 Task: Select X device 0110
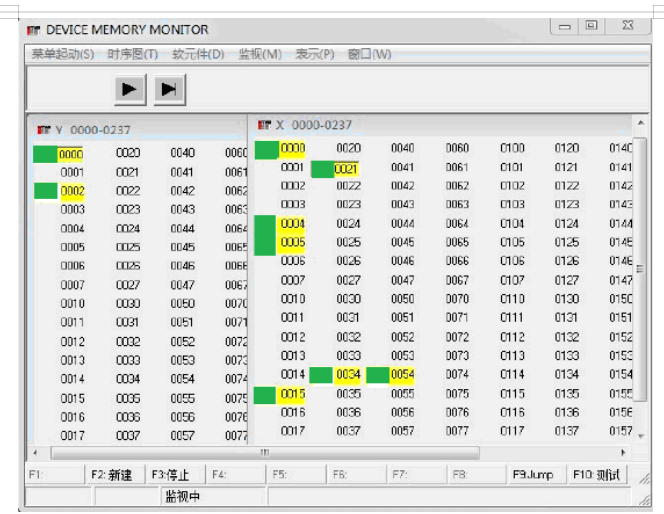[x=512, y=299]
